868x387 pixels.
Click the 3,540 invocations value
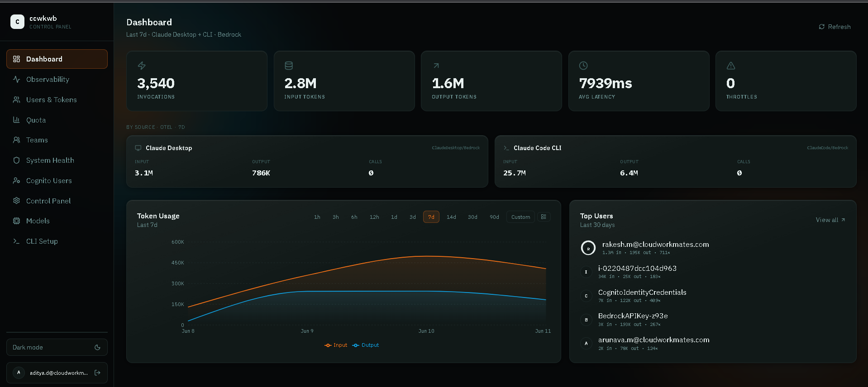[x=156, y=83]
